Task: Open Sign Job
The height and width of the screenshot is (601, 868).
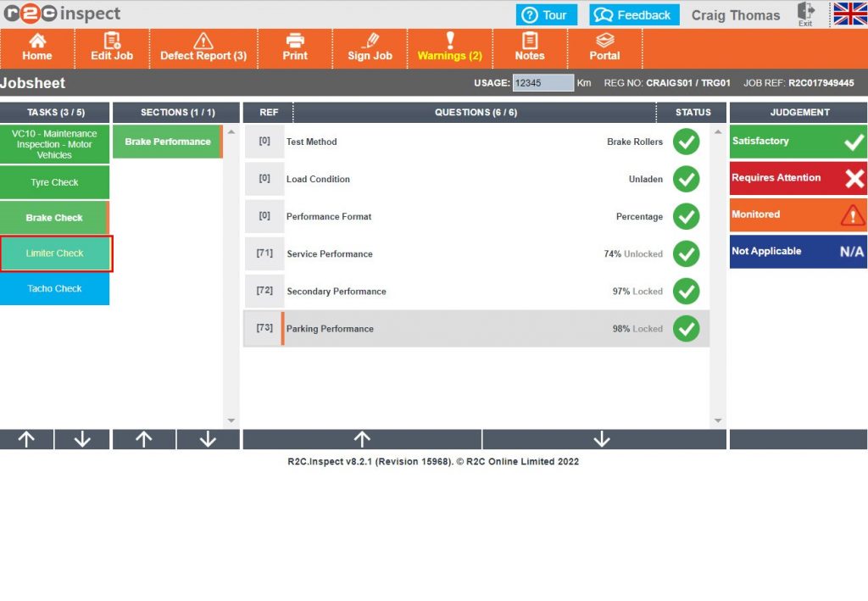Action: tap(370, 49)
